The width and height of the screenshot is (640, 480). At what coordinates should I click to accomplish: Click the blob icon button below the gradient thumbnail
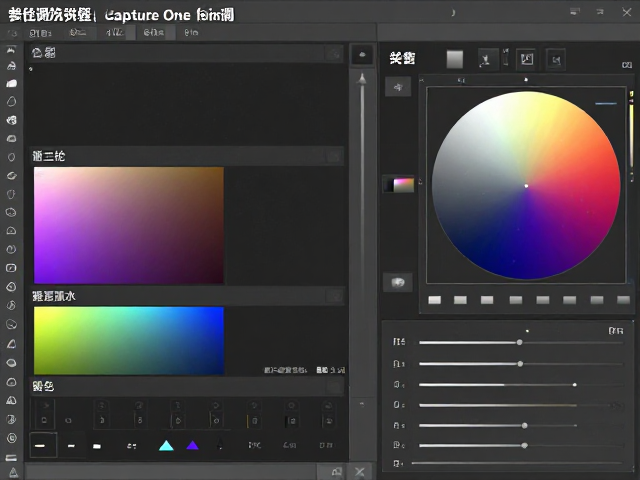(x=398, y=282)
